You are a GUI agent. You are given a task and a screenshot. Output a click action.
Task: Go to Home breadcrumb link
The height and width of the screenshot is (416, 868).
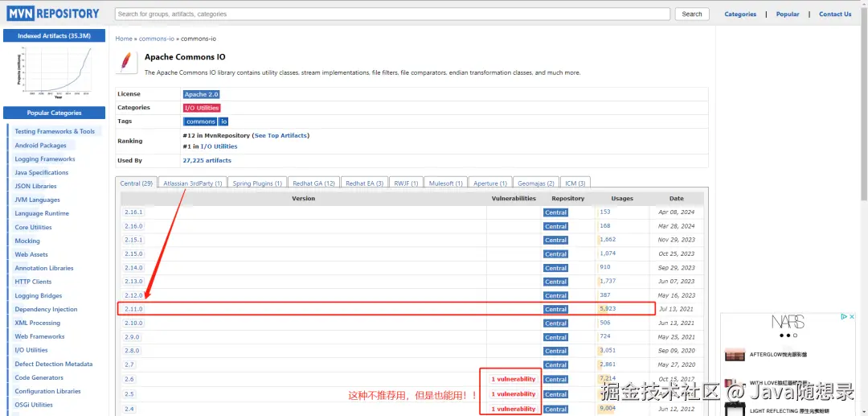coord(124,39)
